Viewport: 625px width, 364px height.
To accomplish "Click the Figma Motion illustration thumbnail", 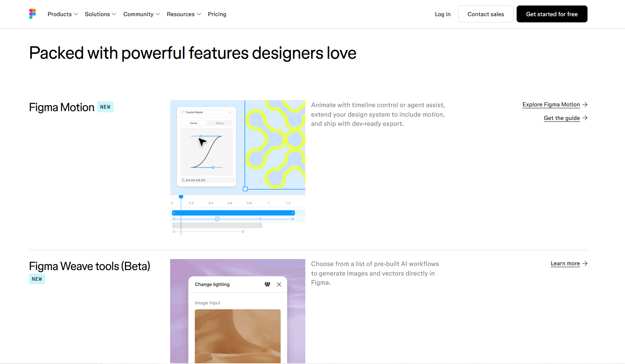I will tap(238, 168).
